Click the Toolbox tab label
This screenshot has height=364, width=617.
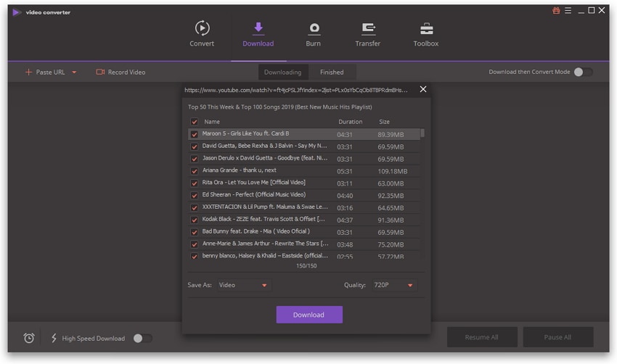[426, 44]
